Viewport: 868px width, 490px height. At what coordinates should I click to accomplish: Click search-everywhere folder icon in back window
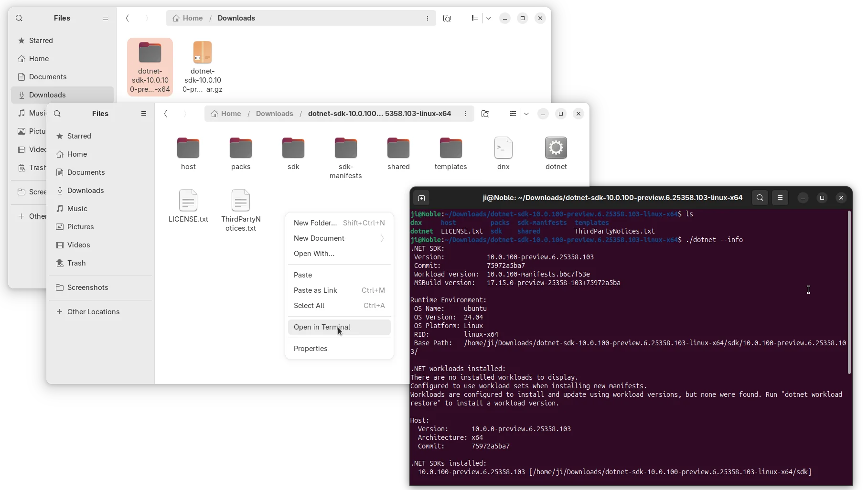pyautogui.click(x=447, y=18)
